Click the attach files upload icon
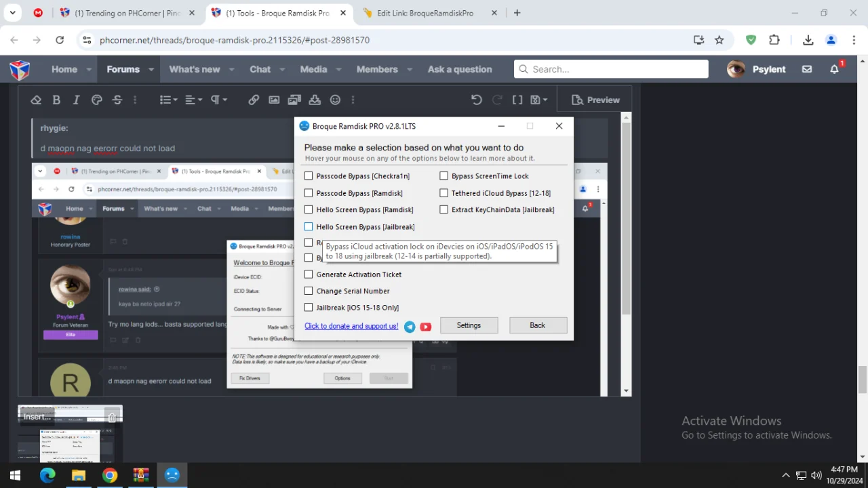Viewport: 868px width, 488px height. pos(315,100)
